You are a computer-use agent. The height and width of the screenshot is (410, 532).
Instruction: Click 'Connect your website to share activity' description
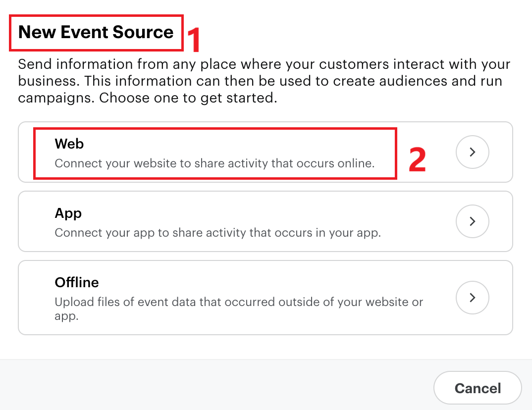214,163
